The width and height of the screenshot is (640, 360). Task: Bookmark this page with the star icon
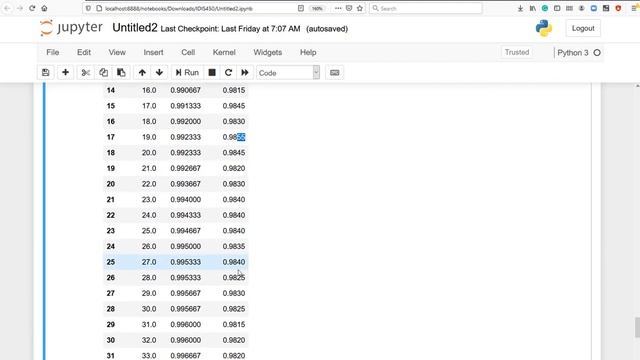coord(360,8)
